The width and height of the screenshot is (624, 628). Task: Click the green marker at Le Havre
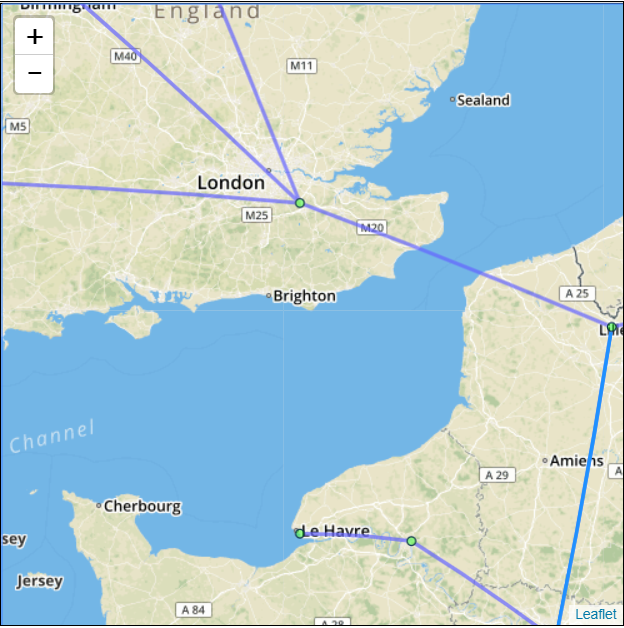[x=300, y=533]
